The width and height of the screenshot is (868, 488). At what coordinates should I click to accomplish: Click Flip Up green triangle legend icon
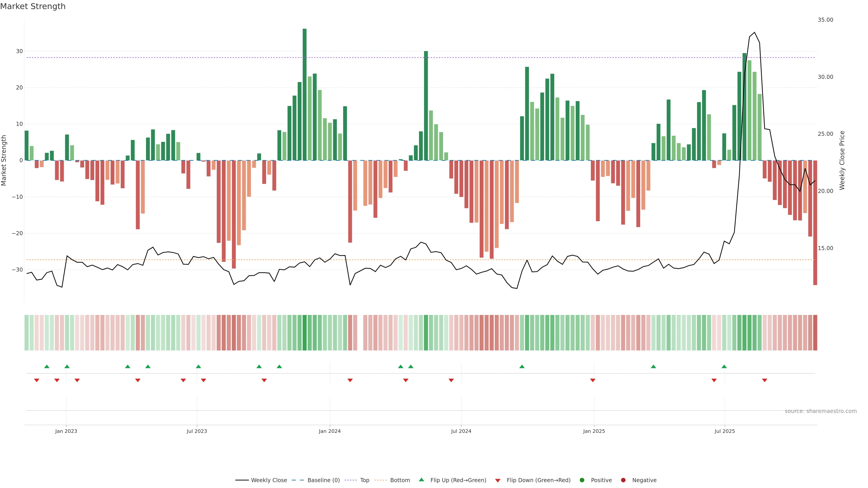[x=421, y=480]
